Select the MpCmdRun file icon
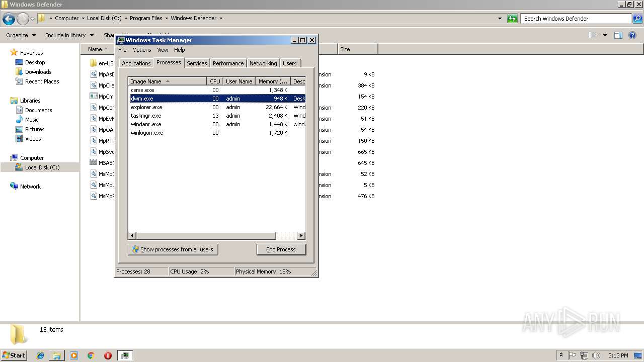This screenshot has width=644, height=362. tap(93, 97)
